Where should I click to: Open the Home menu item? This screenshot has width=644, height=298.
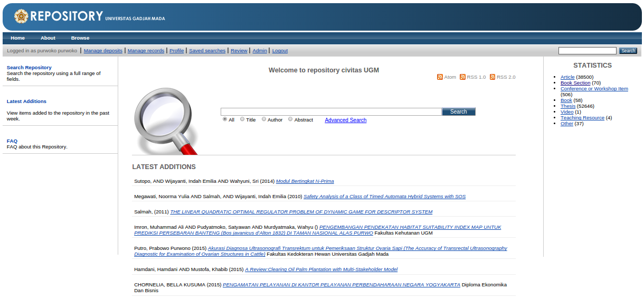[17, 38]
